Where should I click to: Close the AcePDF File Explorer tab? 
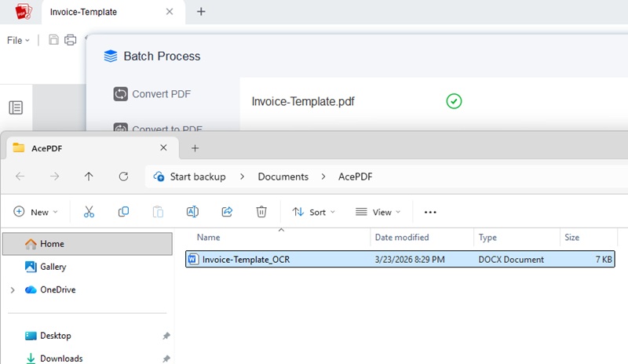coord(163,147)
